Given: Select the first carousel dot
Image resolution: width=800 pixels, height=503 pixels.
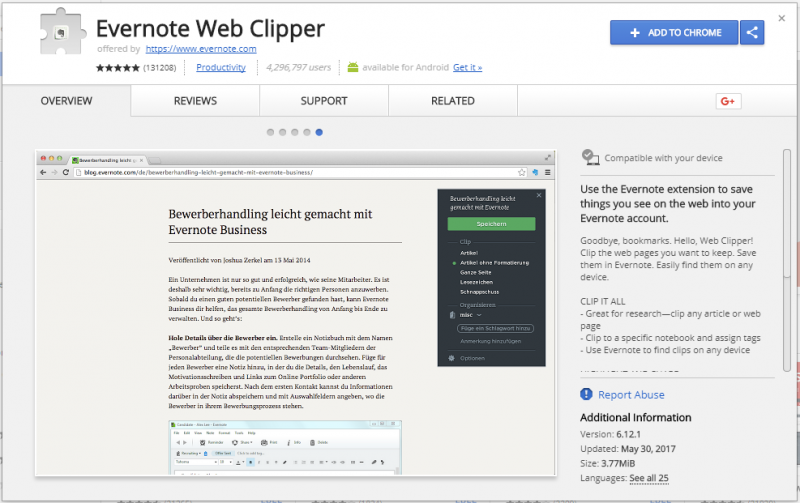Looking at the screenshot, I should click(x=270, y=132).
